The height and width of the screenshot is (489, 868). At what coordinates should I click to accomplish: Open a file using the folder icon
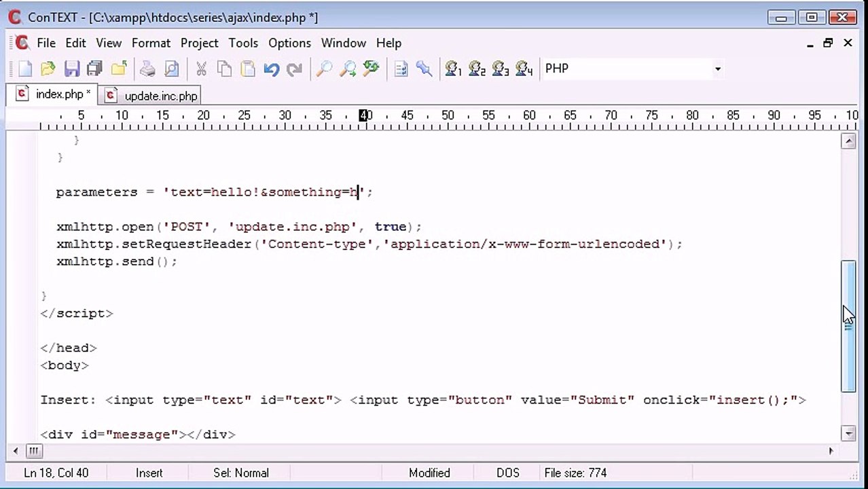(x=48, y=69)
